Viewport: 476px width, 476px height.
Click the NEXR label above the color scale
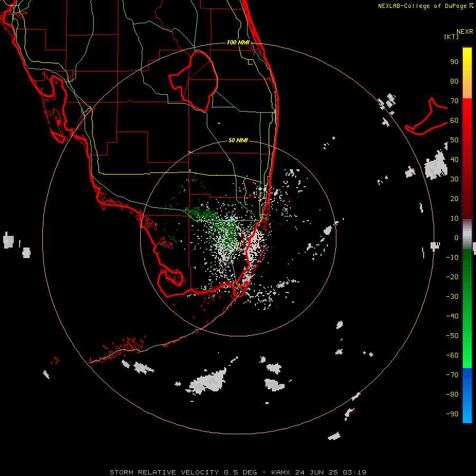(465, 32)
